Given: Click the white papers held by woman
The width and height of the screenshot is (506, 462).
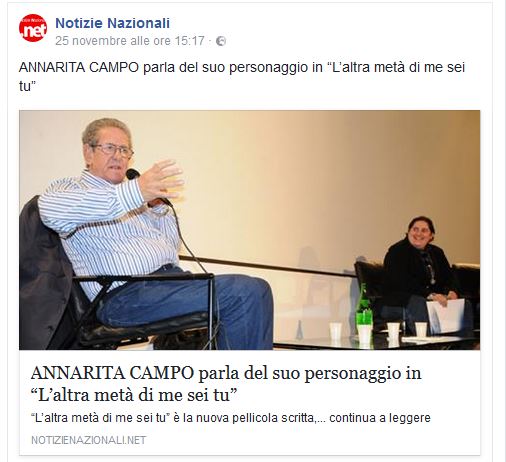Looking at the screenshot, I should click(x=445, y=315).
